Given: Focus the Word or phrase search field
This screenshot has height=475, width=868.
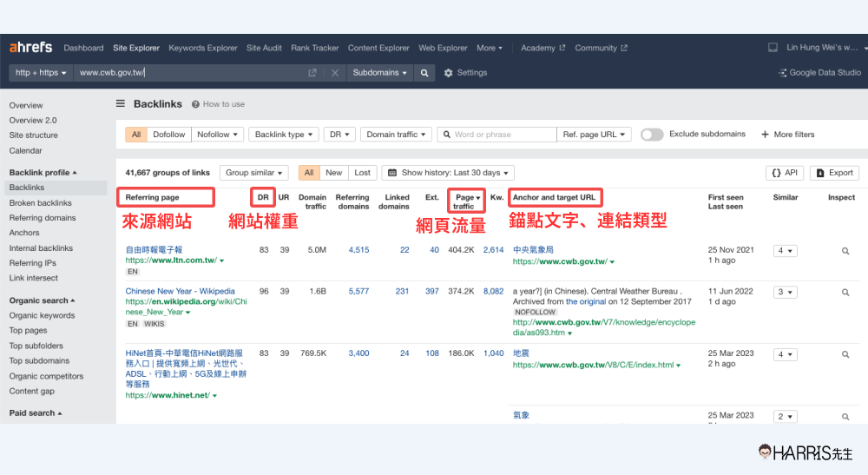Looking at the screenshot, I should (x=496, y=134).
